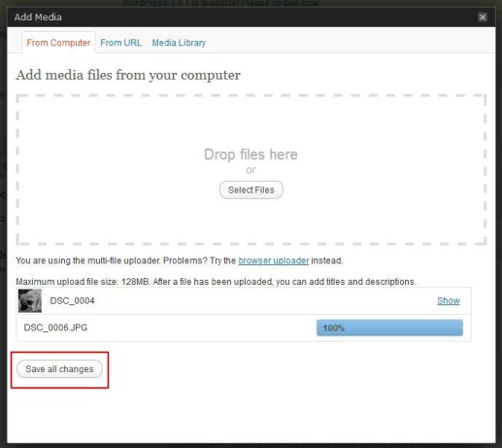Click the DSC_0006.JPG file name

55,327
